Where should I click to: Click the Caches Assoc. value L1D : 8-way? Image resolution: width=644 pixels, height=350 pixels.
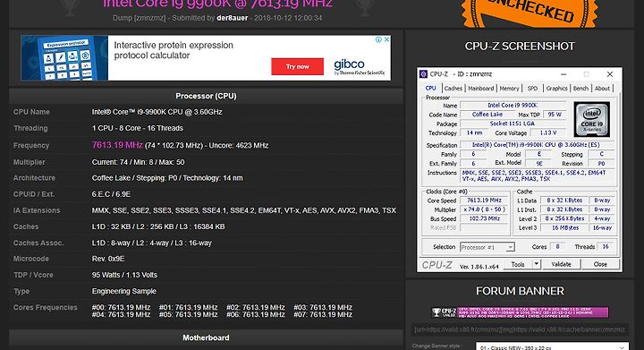click(x=151, y=243)
